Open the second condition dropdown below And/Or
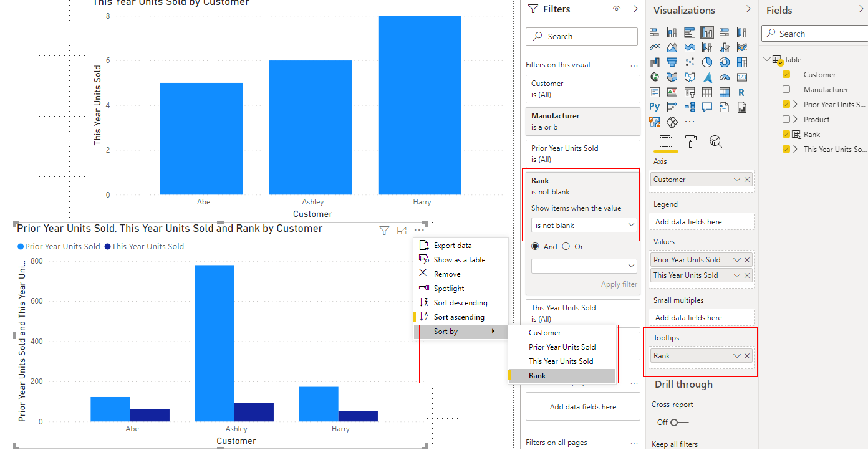Image resolution: width=868 pixels, height=450 pixels. [584, 266]
